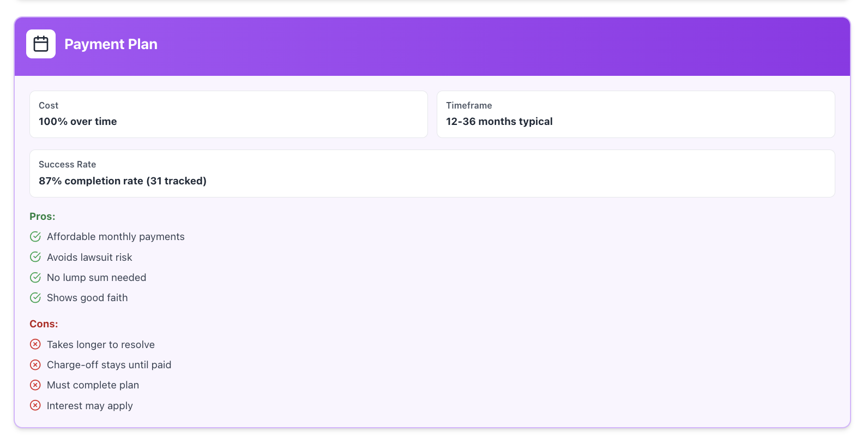Image resolution: width=868 pixels, height=443 pixels.
Task: Click the 'Avoids lawsuit risk' text
Action: [x=89, y=257]
